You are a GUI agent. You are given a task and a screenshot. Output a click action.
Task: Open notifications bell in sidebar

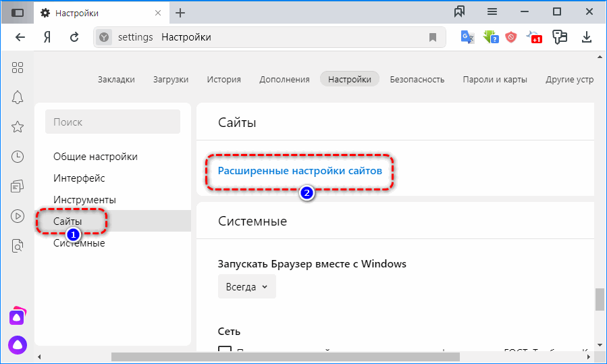18,97
